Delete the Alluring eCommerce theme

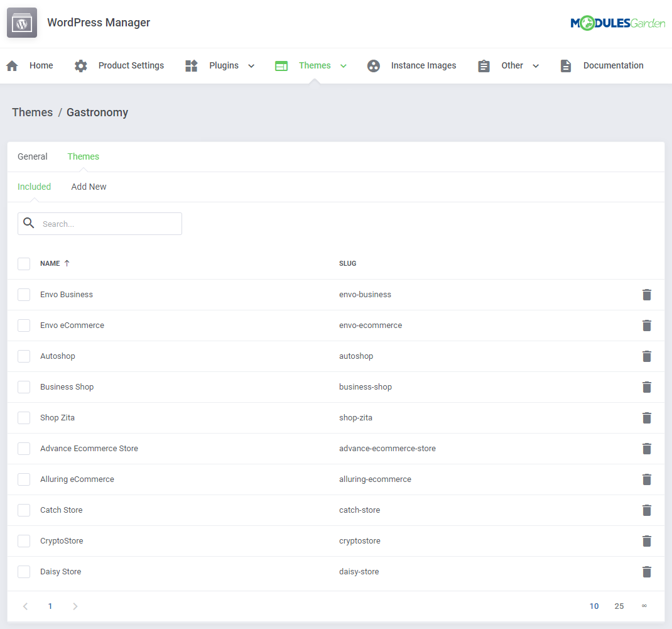point(647,479)
